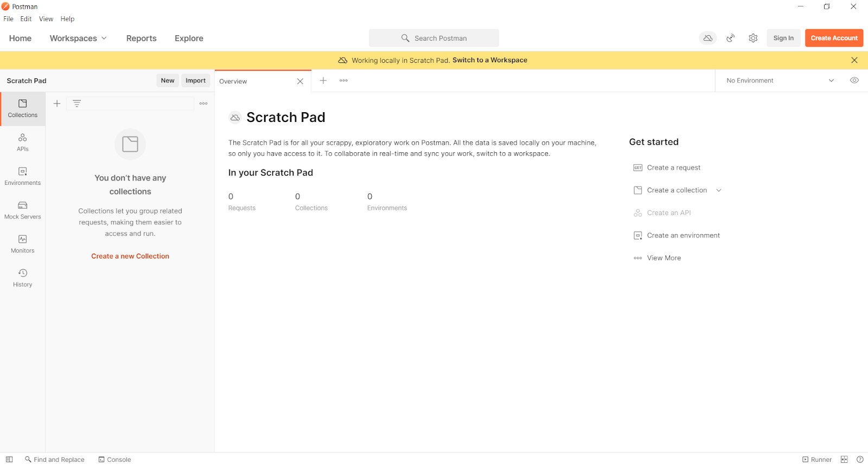Toggle the environment quick look eye icon
The width and height of the screenshot is (868, 465).
coord(854,80)
